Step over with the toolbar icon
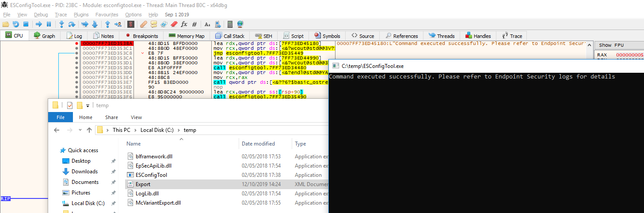 point(72,24)
